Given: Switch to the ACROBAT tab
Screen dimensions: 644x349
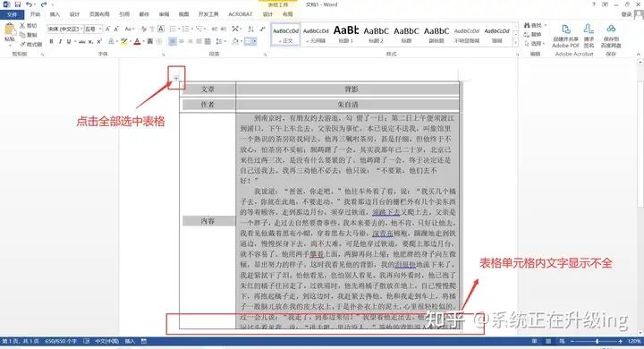Looking at the screenshot, I should 241,14.
